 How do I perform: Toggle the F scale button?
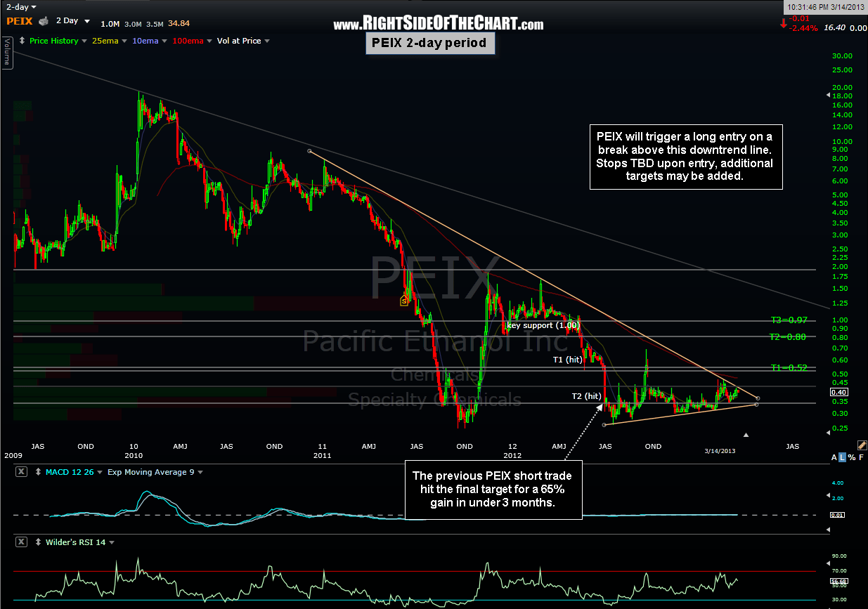860,457
